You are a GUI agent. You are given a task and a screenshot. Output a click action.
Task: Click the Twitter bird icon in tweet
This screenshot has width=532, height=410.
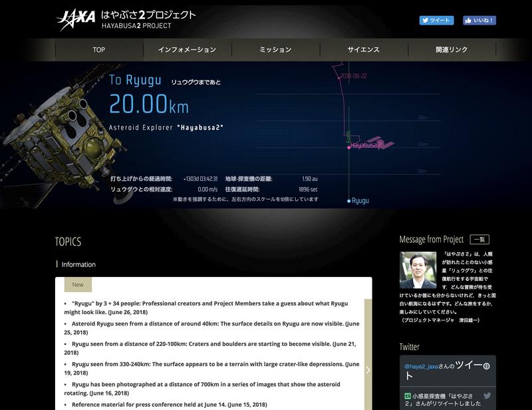[487, 395]
